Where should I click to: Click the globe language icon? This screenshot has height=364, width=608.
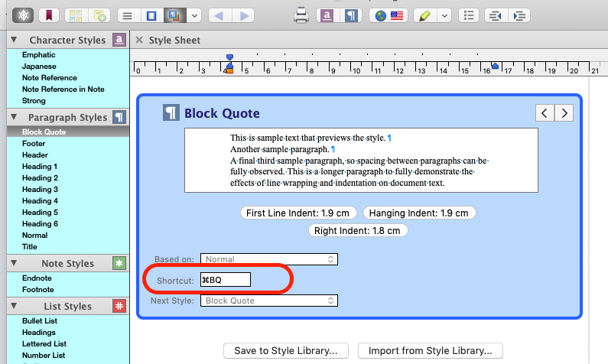pos(380,15)
